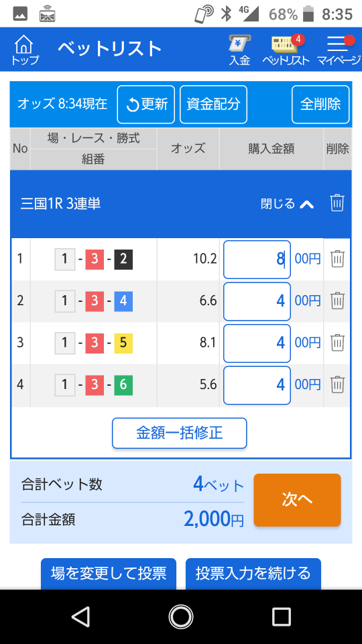Click 金額一括修正 button
This screenshot has height=644, width=362.
(180, 433)
